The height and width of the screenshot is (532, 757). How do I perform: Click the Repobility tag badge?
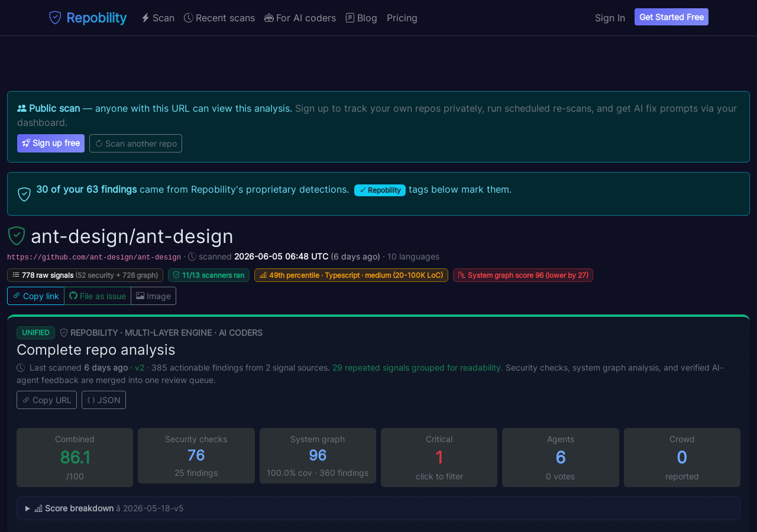click(x=380, y=190)
